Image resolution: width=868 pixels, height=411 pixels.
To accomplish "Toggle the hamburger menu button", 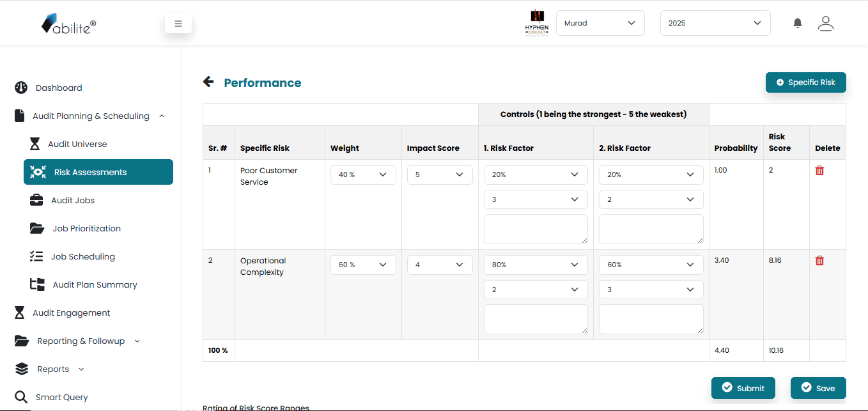I will tap(178, 24).
